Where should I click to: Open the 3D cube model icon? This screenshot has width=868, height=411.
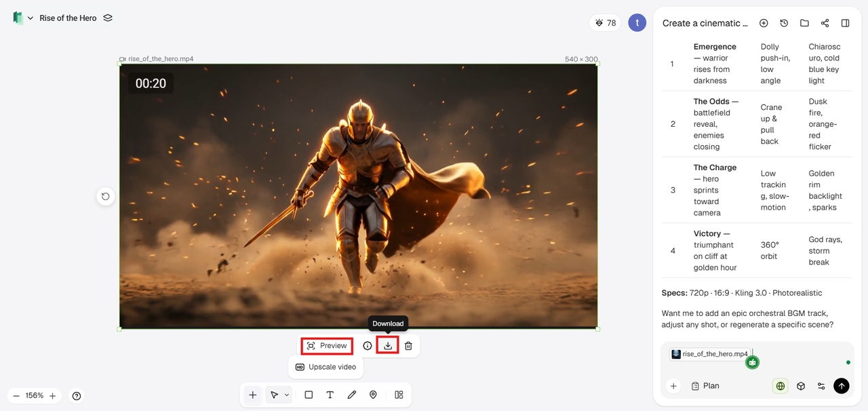[801, 386]
